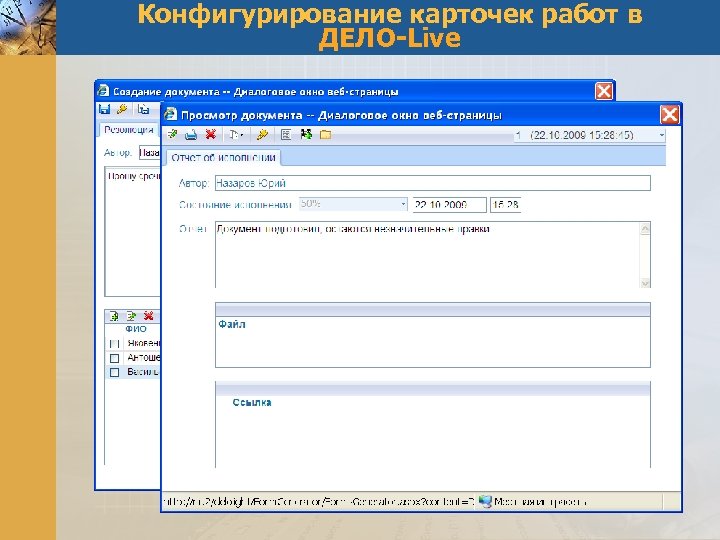The image size is (720, 540).
Task: Click the Internet Explorer icon in Просмотр документа title bar
Action: coord(170,114)
